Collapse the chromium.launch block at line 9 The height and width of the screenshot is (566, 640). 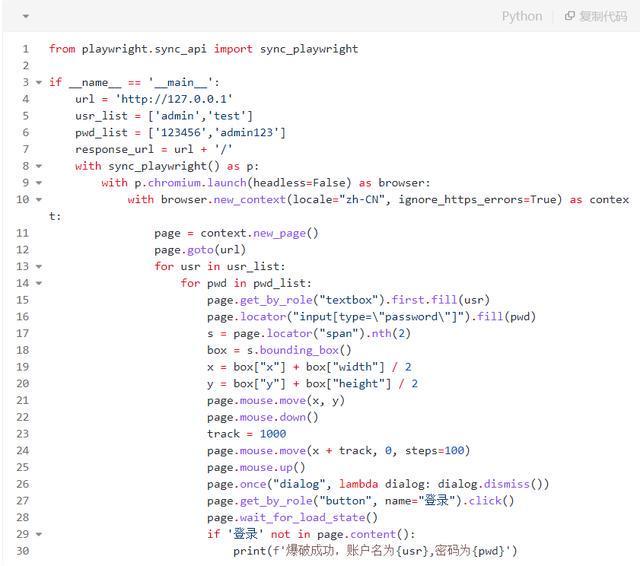tap(39, 183)
